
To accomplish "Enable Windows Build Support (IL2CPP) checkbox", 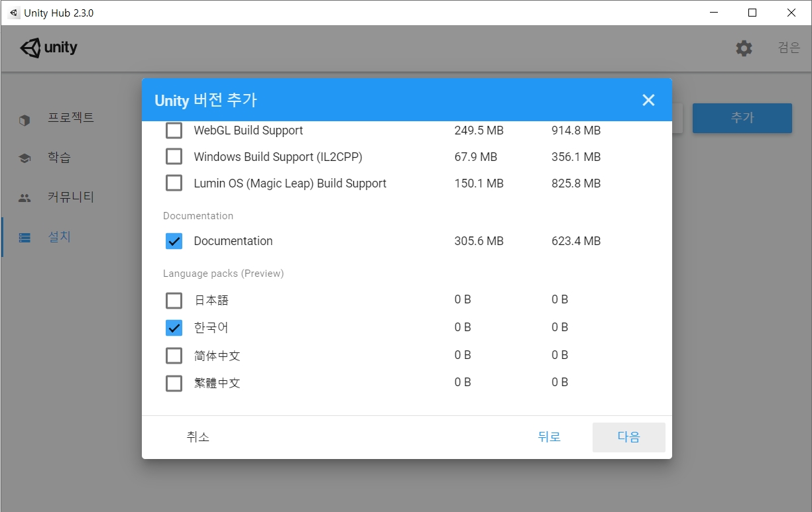I will tap(174, 157).
